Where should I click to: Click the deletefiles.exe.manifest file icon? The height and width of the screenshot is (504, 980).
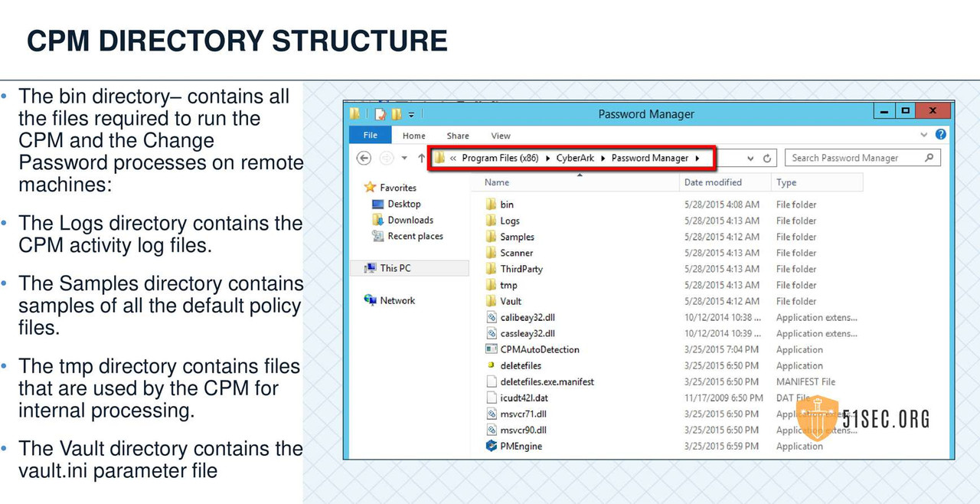[x=492, y=381]
